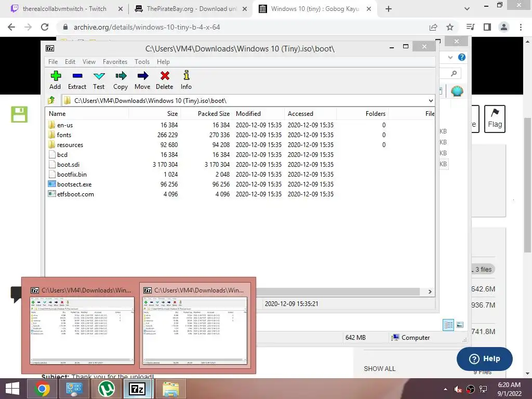Image resolution: width=532 pixels, height=399 pixels.
Task: Sort by the Size column header
Action: (155, 114)
